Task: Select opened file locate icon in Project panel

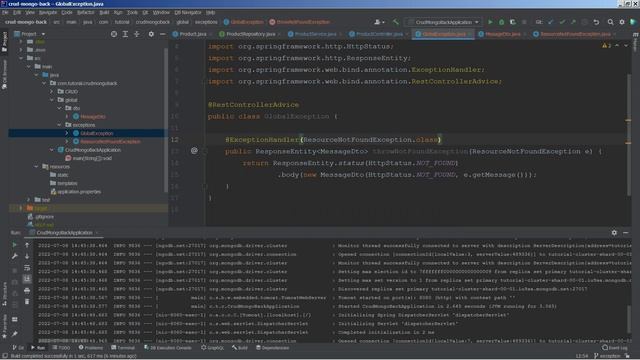Action: (114, 34)
